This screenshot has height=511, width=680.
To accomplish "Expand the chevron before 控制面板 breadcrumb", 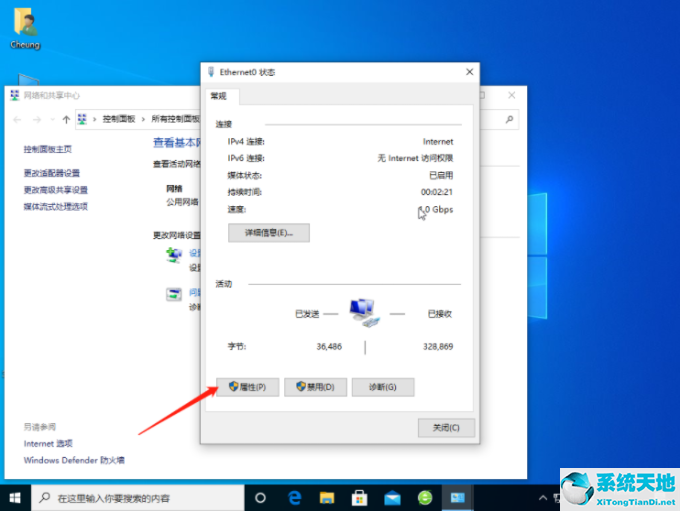I will click(95, 119).
